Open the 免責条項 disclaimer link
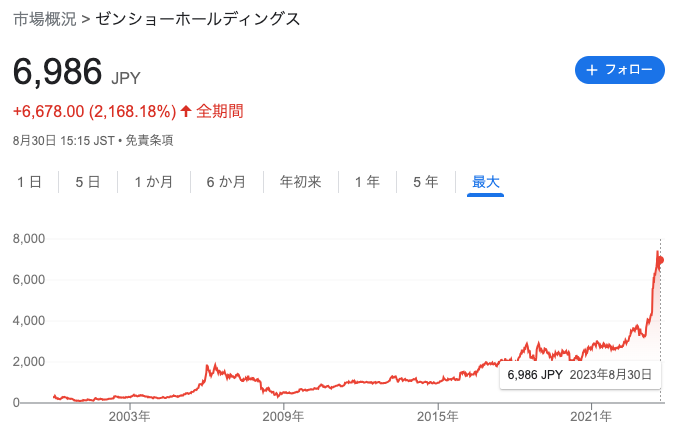This screenshot has width=677, height=432. tap(149, 140)
